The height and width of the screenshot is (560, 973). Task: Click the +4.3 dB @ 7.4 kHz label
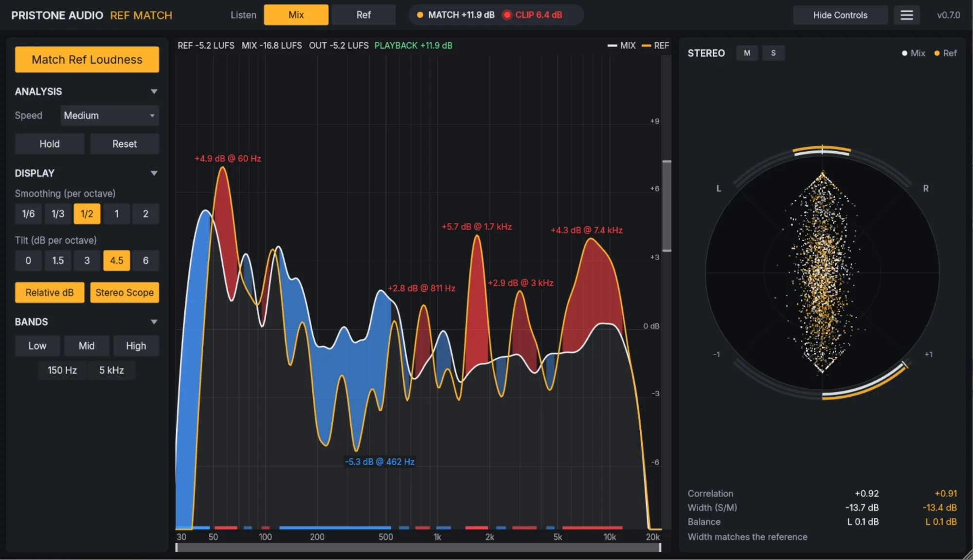click(587, 230)
